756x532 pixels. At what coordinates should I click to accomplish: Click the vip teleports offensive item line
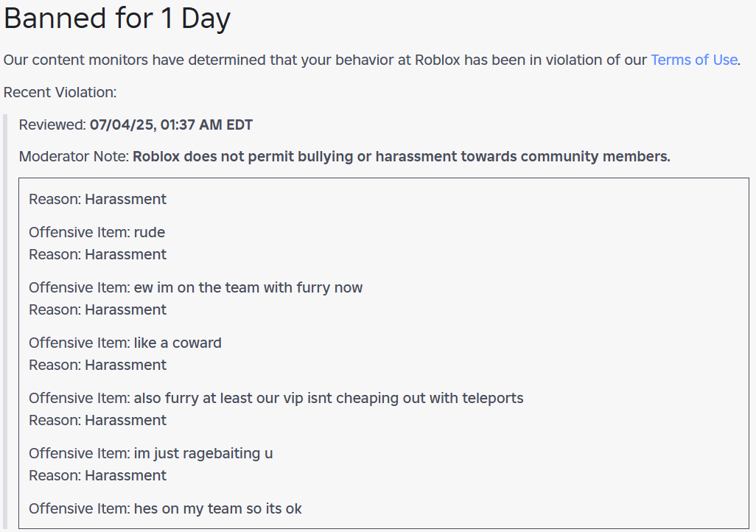(x=276, y=399)
